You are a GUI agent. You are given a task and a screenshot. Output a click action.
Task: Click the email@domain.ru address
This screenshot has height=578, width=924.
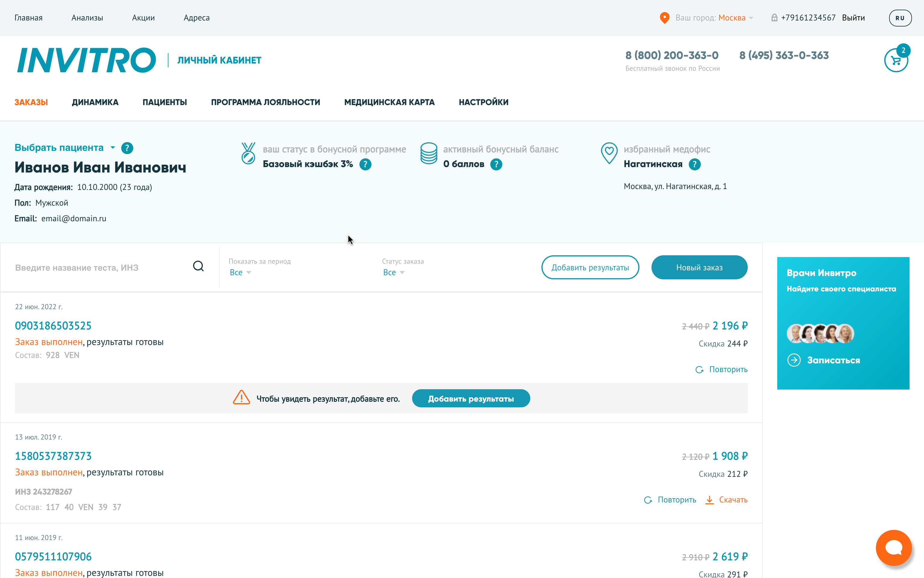pyautogui.click(x=74, y=219)
